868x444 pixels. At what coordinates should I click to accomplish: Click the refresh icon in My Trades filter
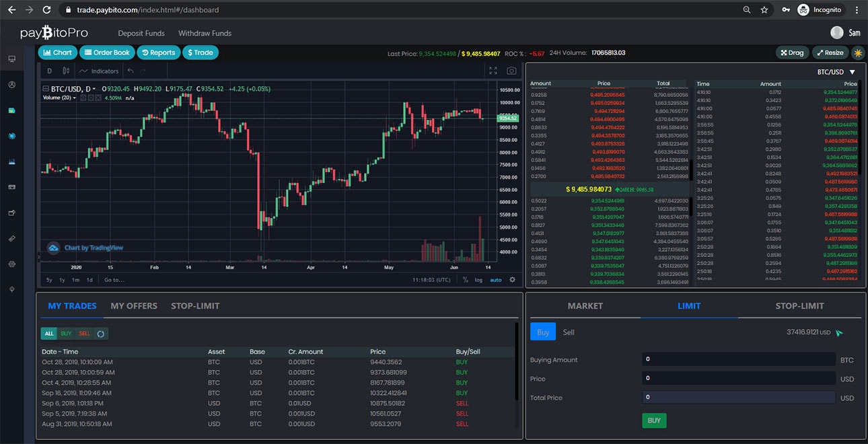tap(101, 334)
